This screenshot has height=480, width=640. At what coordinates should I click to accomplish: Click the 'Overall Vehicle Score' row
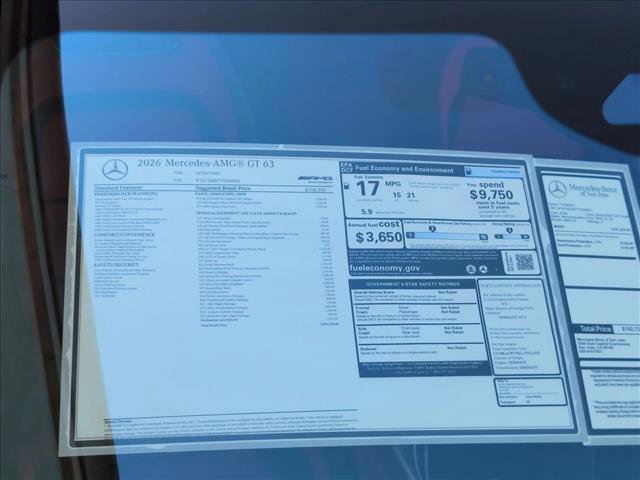point(414,295)
